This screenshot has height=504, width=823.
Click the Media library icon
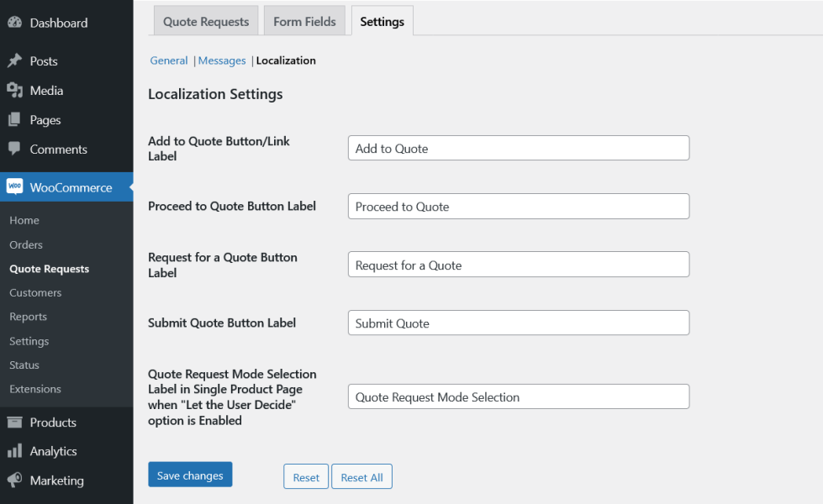14,91
